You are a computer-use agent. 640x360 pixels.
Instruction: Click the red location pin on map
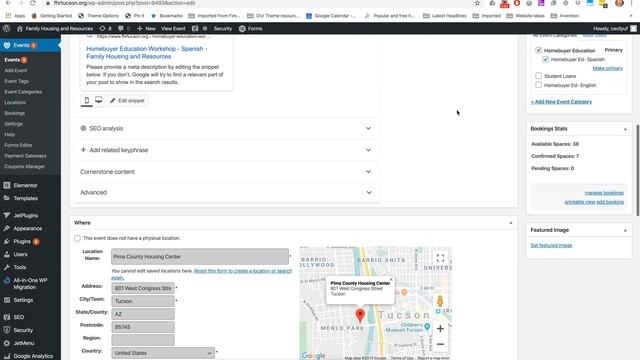(x=360, y=315)
